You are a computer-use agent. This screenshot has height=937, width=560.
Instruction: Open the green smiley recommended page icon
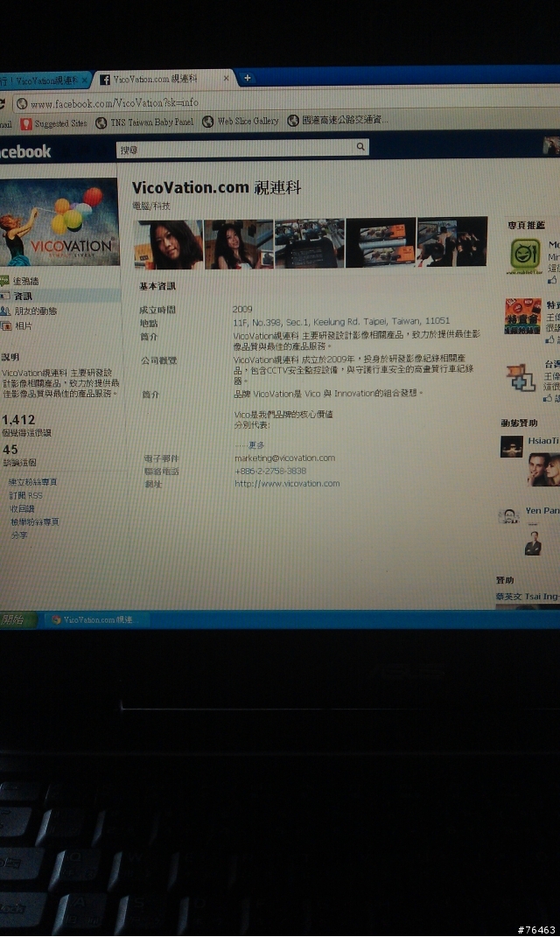(525, 255)
